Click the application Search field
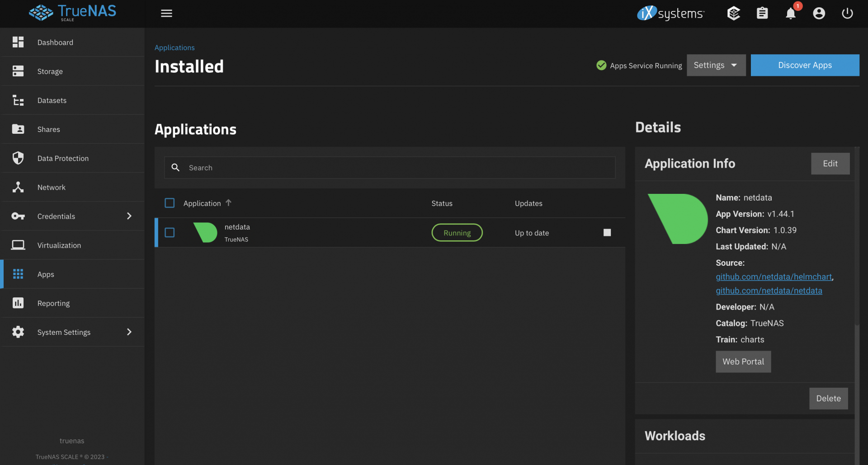The height and width of the screenshot is (465, 868). [390, 167]
